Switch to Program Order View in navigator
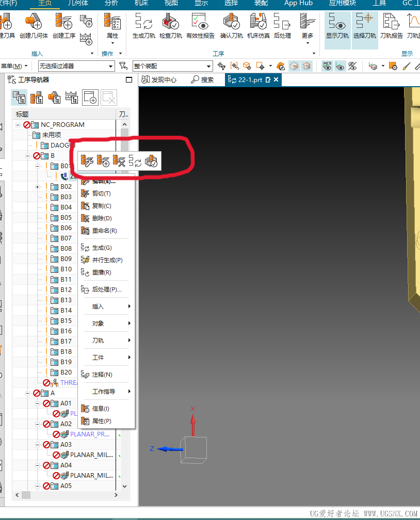420x520 pixels. (19, 98)
